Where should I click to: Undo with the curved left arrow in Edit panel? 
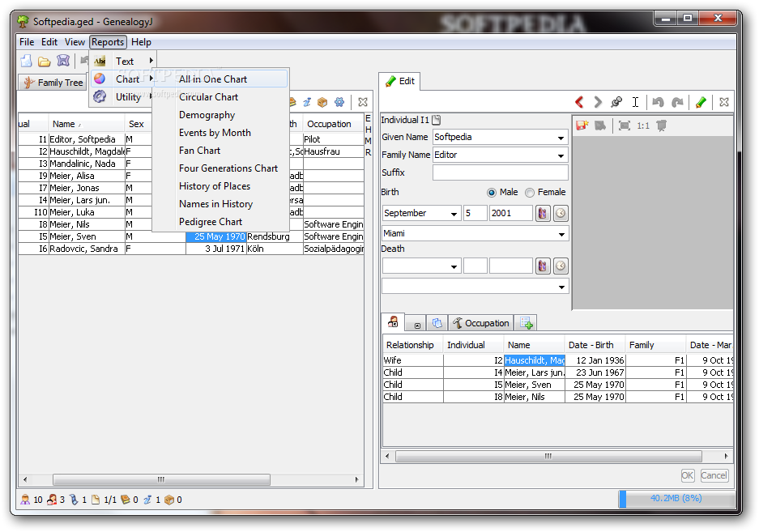click(658, 102)
